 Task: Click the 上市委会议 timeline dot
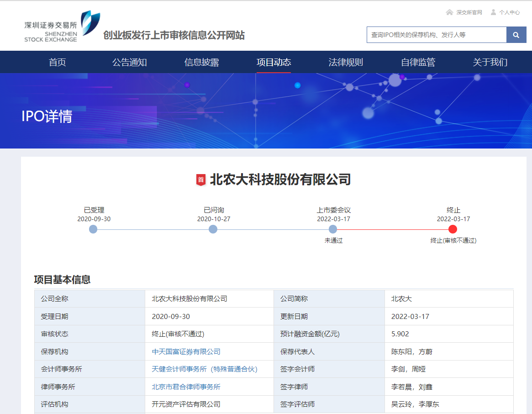click(333, 229)
